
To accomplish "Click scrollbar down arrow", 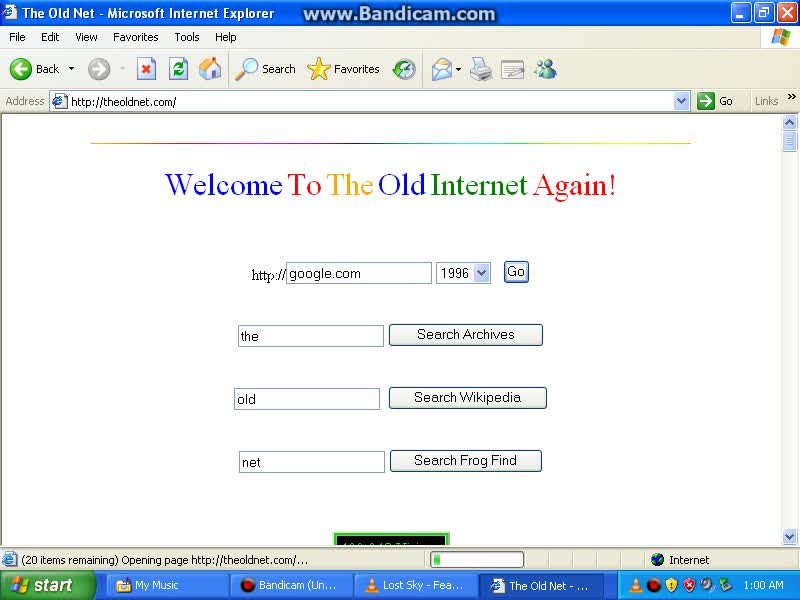I will 789,536.
